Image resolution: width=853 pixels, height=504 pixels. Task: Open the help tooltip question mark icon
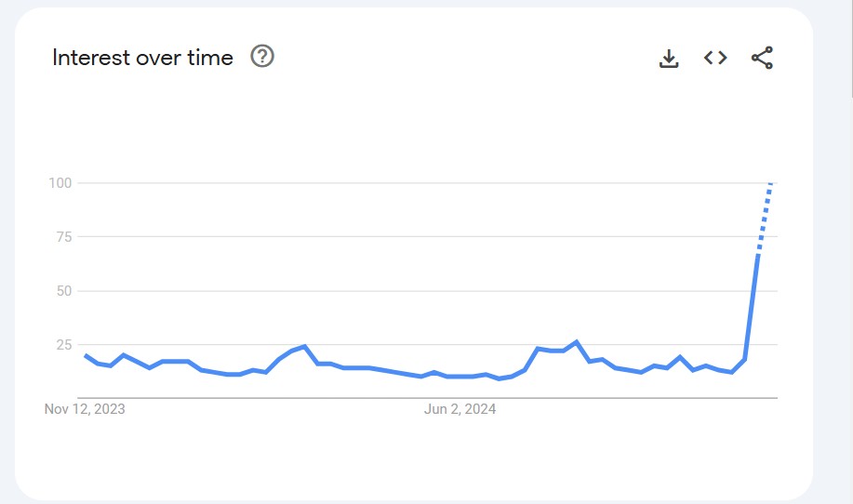click(263, 58)
